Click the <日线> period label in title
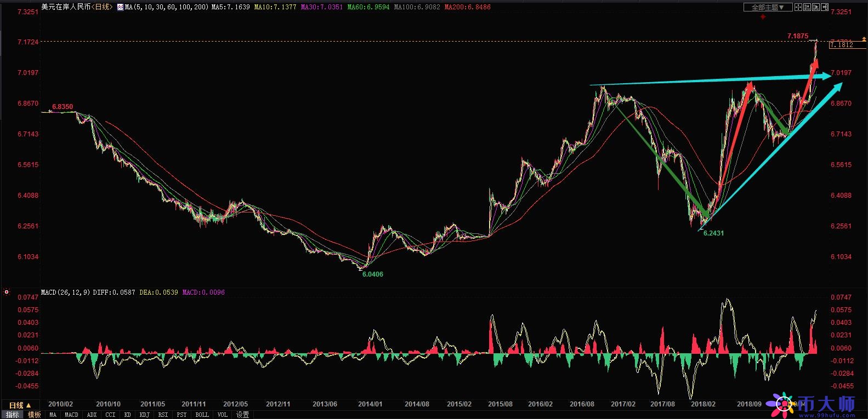This screenshot has width=868, height=419. [x=101, y=7]
